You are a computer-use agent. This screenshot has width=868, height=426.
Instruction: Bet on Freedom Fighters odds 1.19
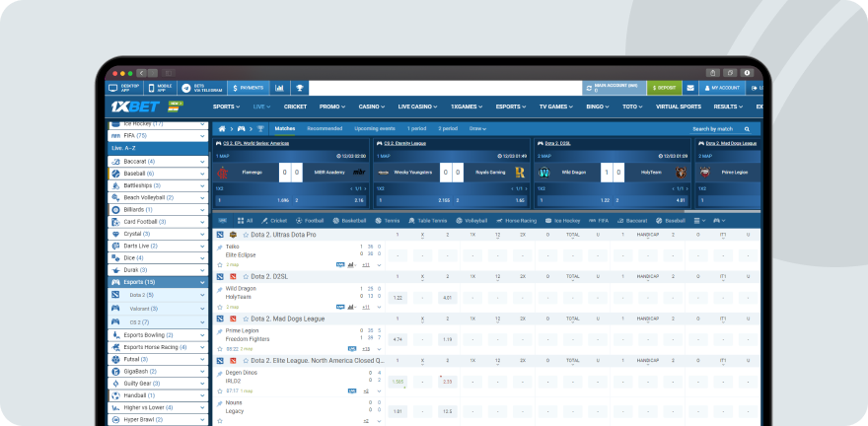447,339
